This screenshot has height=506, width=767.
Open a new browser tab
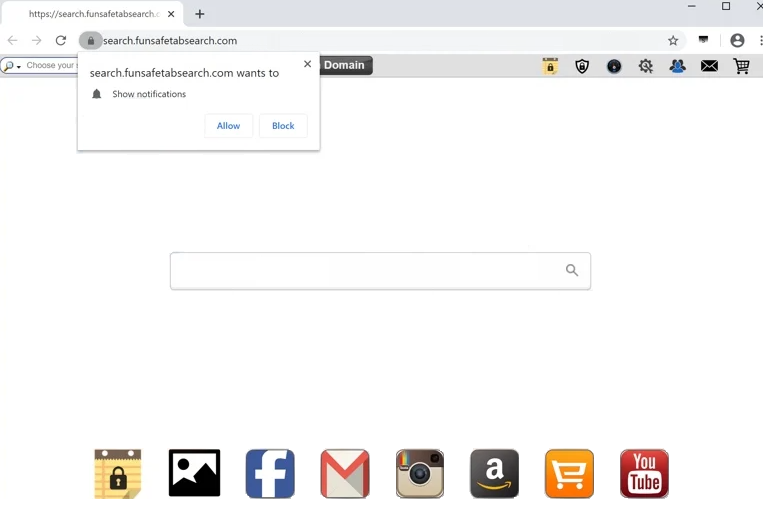200,14
